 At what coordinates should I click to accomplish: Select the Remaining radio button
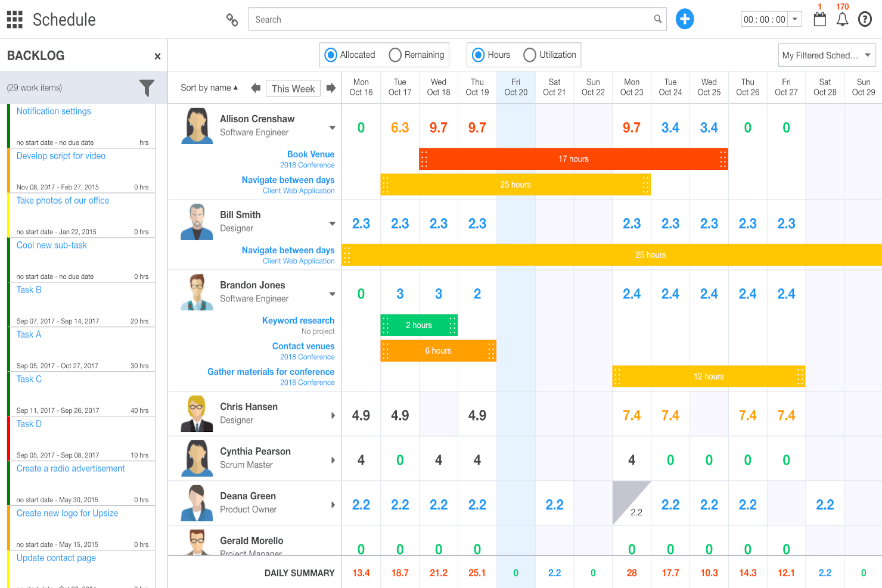pyautogui.click(x=395, y=55)
